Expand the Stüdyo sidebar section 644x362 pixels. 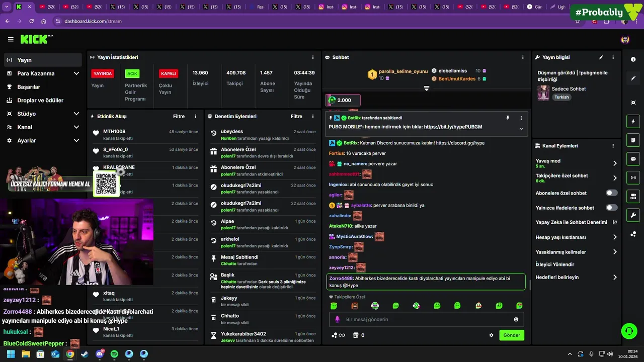point(76,114)
